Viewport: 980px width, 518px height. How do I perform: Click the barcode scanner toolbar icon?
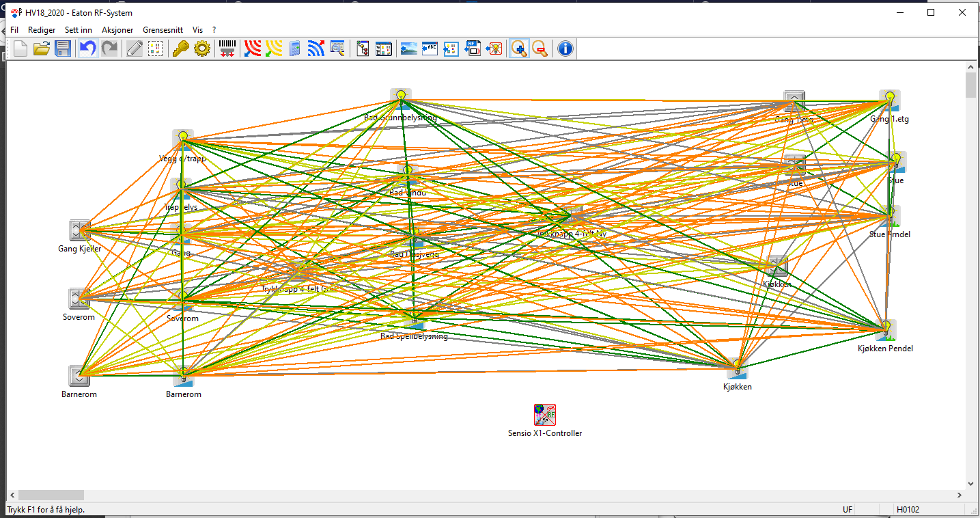pos(227,49)
